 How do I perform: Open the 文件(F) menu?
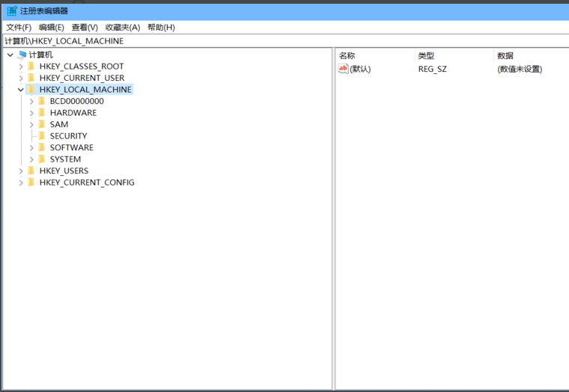point(19,28)
